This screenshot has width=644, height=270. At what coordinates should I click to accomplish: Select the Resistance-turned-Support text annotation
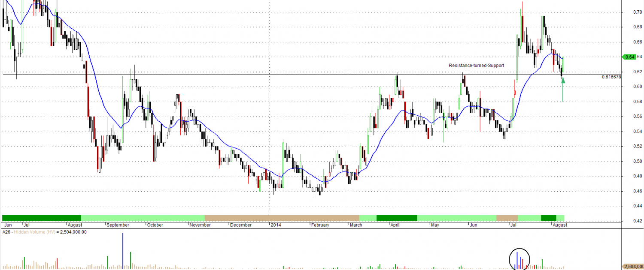click(476, 66)
